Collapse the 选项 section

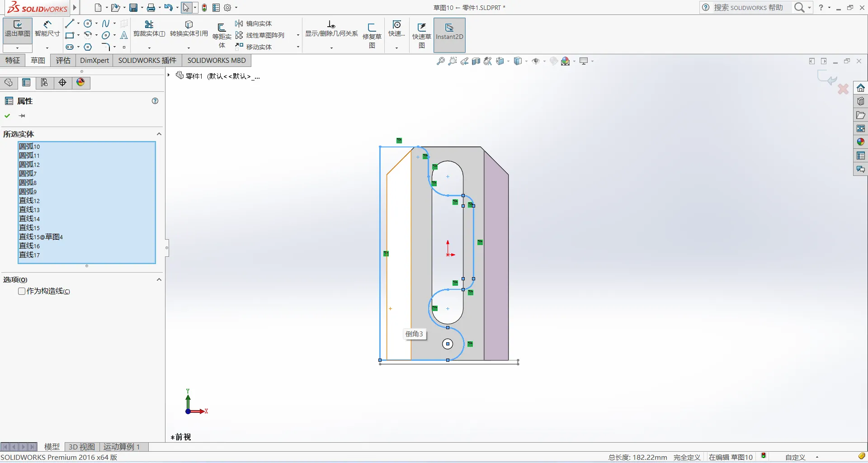pos(159,279)
